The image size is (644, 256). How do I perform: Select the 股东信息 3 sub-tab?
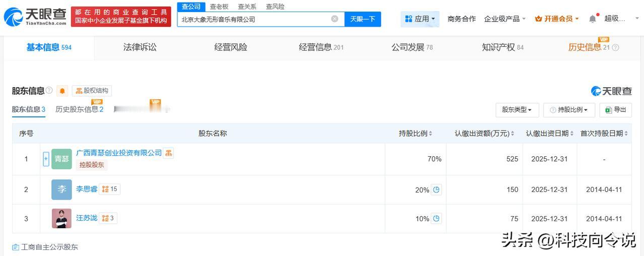point(29,109)
